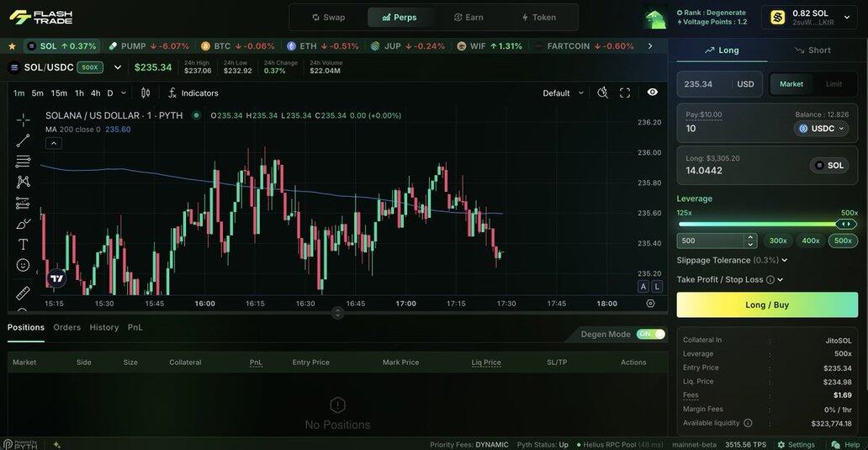Viewport: 868px width, 450px height.
Task: Open Settings in the status bar
Action: tap(796, 444)
